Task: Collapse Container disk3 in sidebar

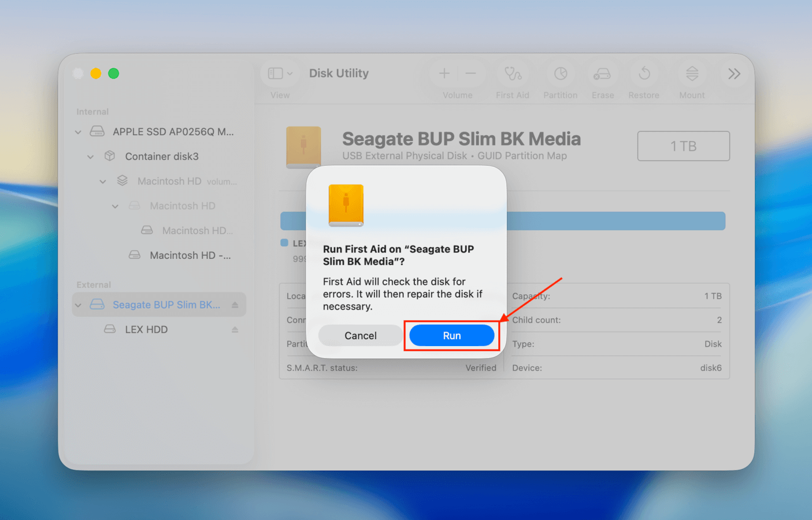Action: pos(90,156)
